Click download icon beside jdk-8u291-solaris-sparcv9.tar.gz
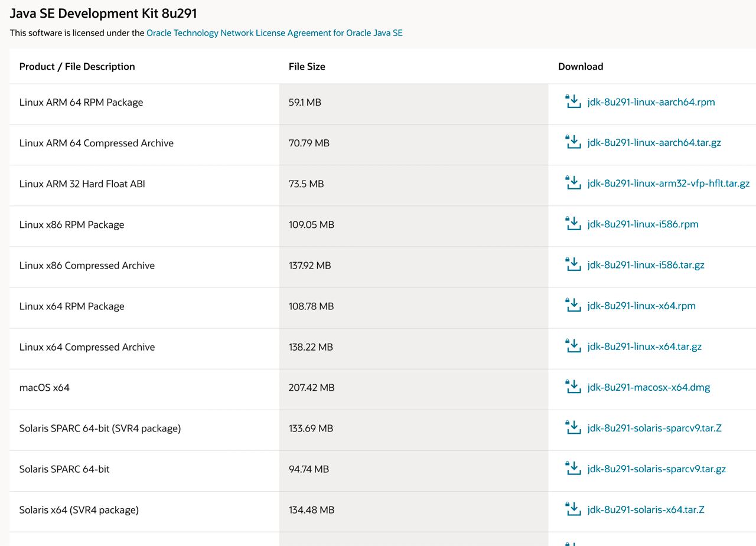756x546 pixels. [573, 468]
